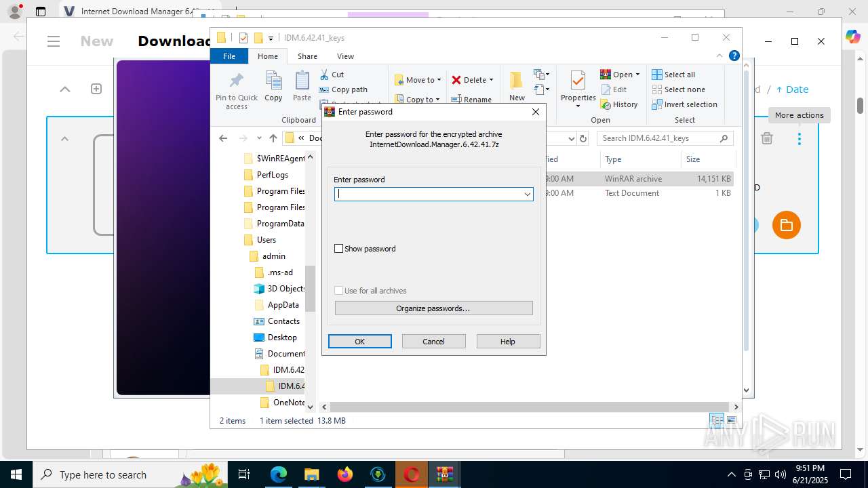
Task: Close the Enter password dialog
Action: coord(536,112)
